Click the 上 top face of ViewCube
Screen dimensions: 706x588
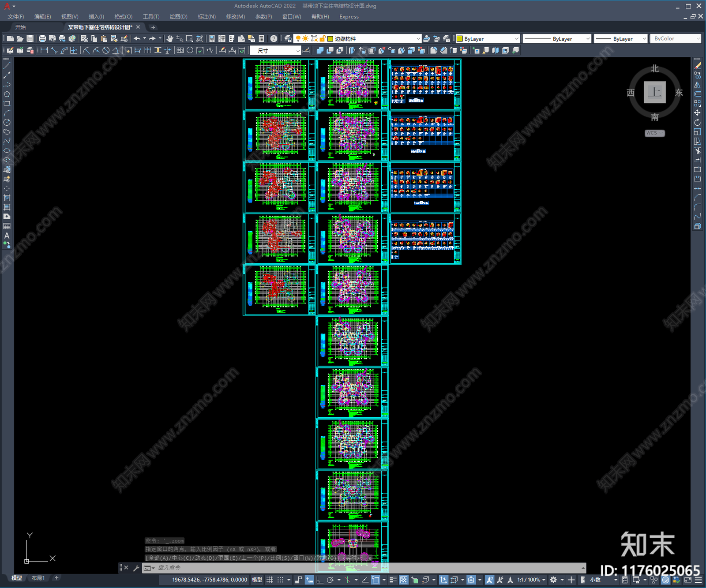655,92
